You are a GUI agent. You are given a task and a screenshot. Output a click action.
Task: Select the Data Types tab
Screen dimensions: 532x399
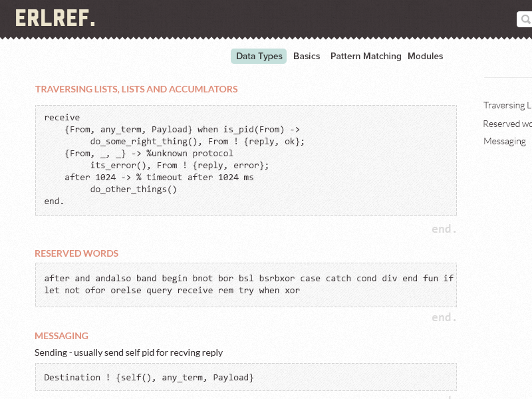pyautogui.click(x=259, y=57)
